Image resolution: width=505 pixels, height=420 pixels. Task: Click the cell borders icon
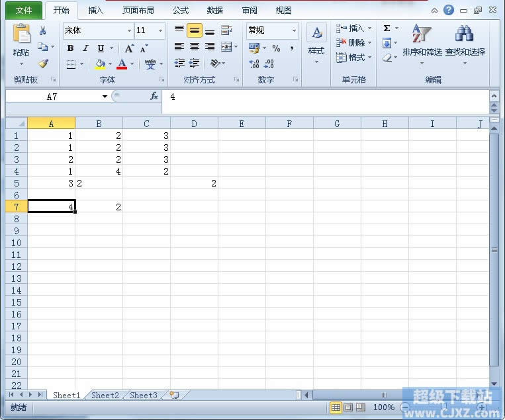(x=71, y=64)
